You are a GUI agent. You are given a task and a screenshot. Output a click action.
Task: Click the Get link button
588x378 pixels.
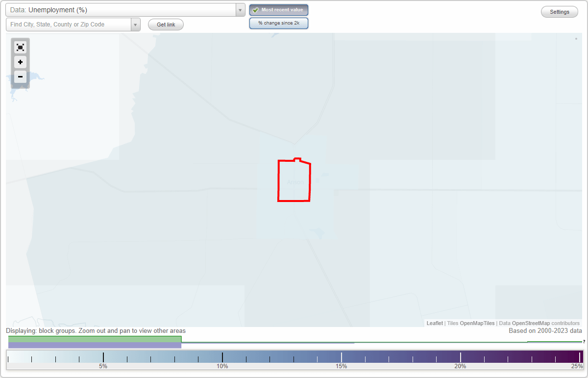pyautogui.click(x=166, y=24)
